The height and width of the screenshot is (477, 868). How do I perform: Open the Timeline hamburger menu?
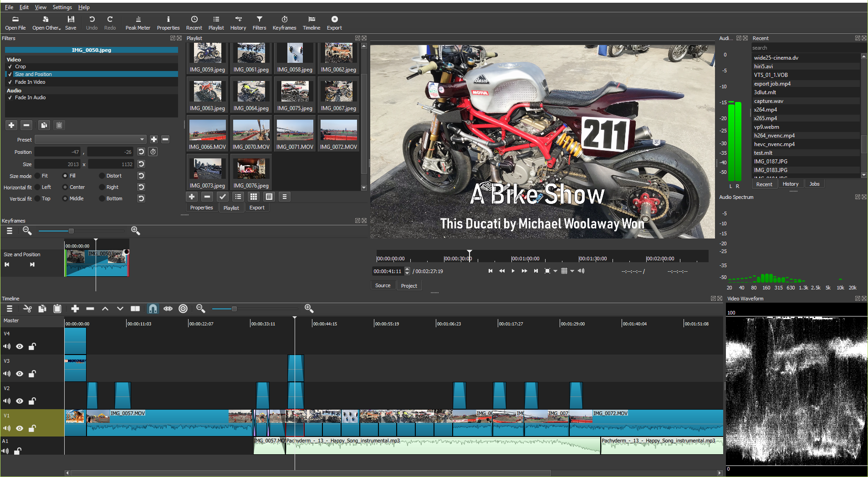tap(9, 309)
